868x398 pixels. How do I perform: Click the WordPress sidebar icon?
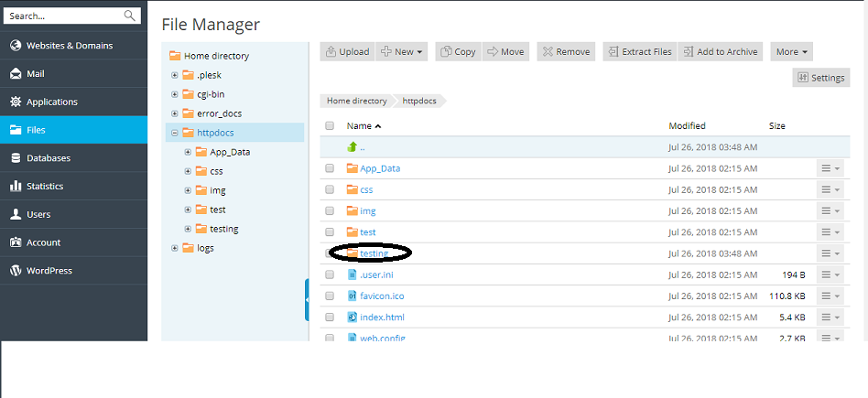(x=16, y=271)
